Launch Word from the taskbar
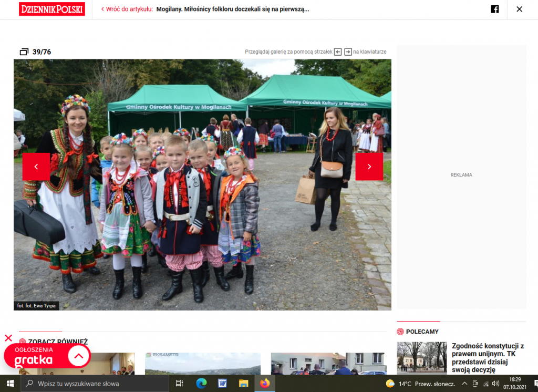This screenshot has height=392, width=538. [222, 384]
